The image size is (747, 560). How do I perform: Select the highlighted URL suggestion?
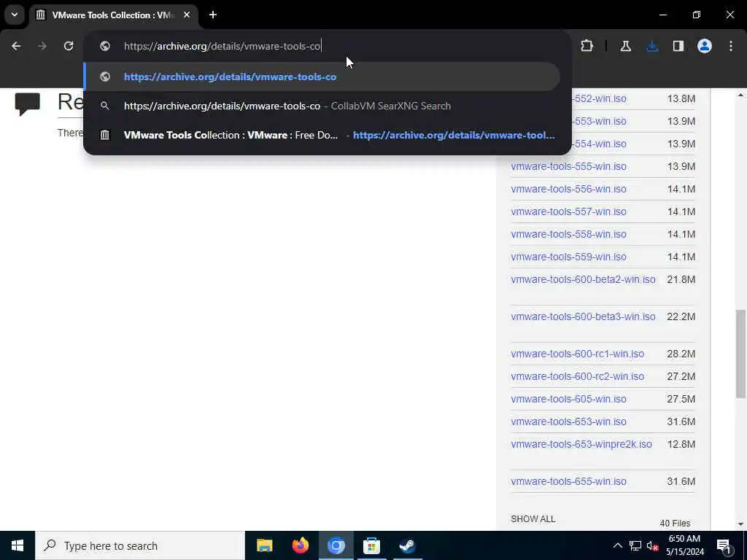(322, 77)
